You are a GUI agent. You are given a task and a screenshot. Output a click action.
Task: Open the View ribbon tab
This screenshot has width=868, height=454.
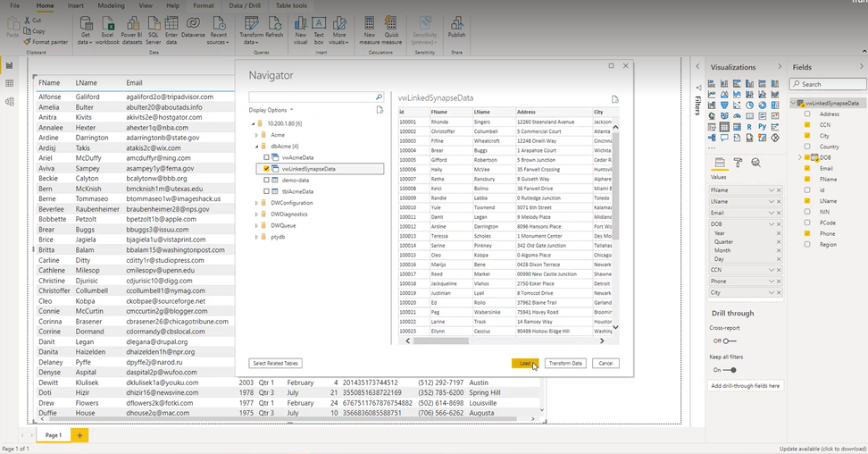pyautogui.click(x=146, y=5)
